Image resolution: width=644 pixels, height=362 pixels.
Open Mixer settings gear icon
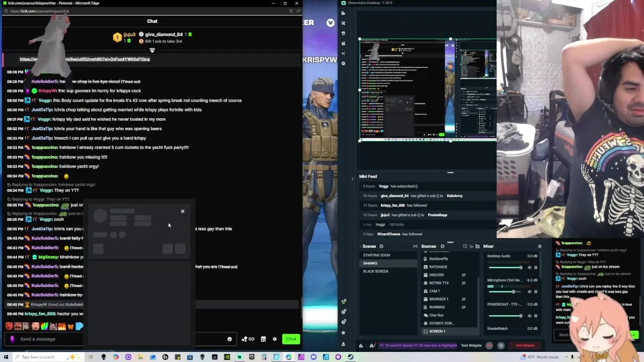(540, 246)
